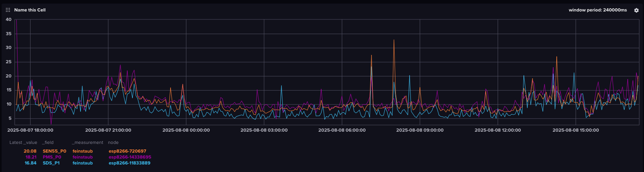Screen dimensions: 644x172
Task: Click the esp8266-14338695 node entry
Action: click(x=130, y=157)
